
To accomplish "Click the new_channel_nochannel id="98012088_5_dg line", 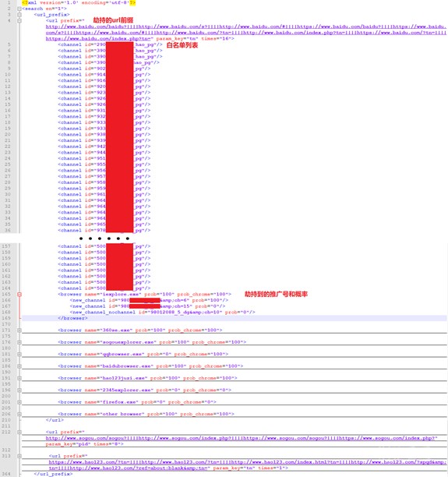I will [162, 312].
